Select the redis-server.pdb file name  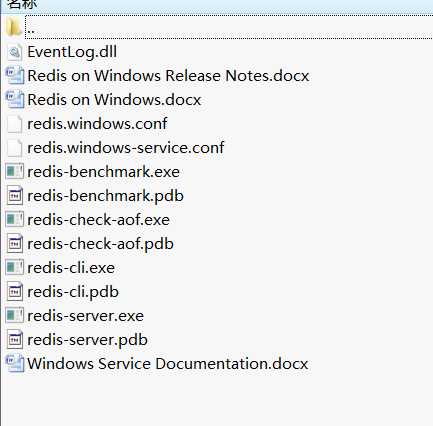click(x=87, y=340)
